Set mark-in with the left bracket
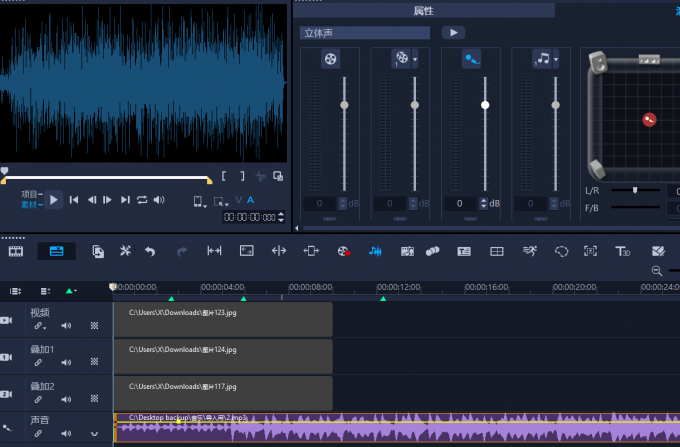Viewport: 680px width, 447px height. click(224, 176)
